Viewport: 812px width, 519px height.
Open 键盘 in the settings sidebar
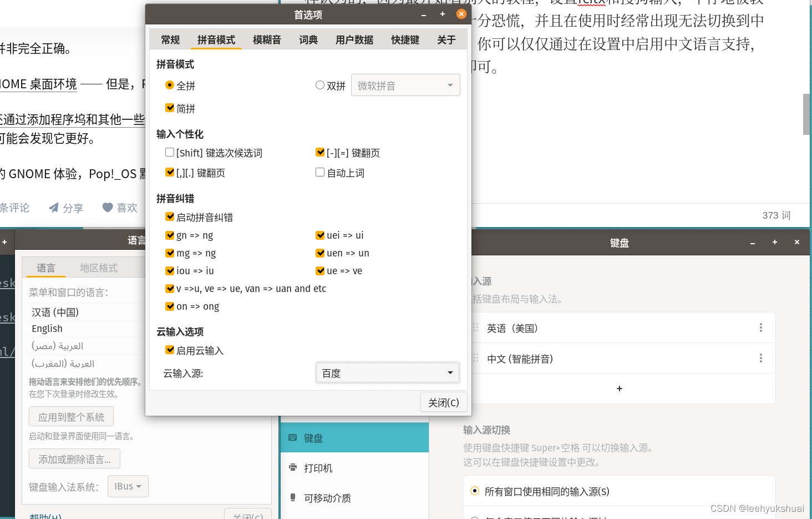point(354,438)
